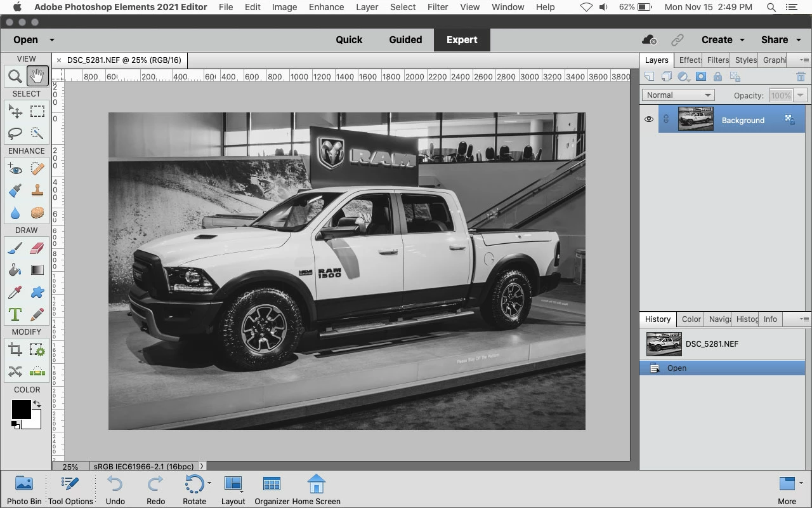
Task: Switch to the Color panel tab
Action: click(691, 319)
